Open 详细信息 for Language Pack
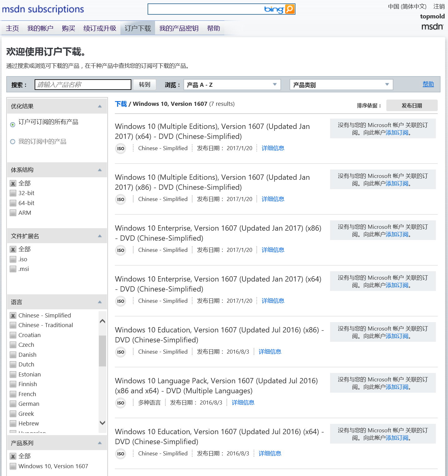Screen dimensions: 448x476 click(243, 403)
